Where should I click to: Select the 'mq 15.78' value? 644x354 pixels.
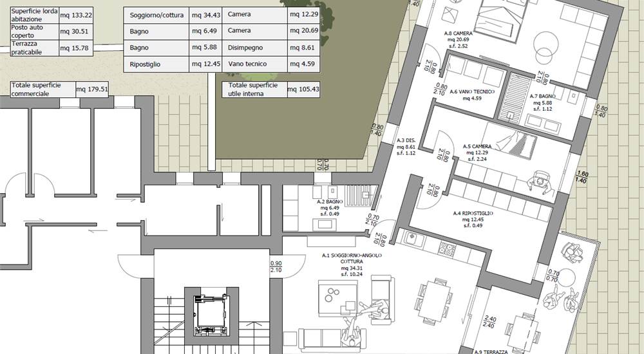tap(76, 48)
